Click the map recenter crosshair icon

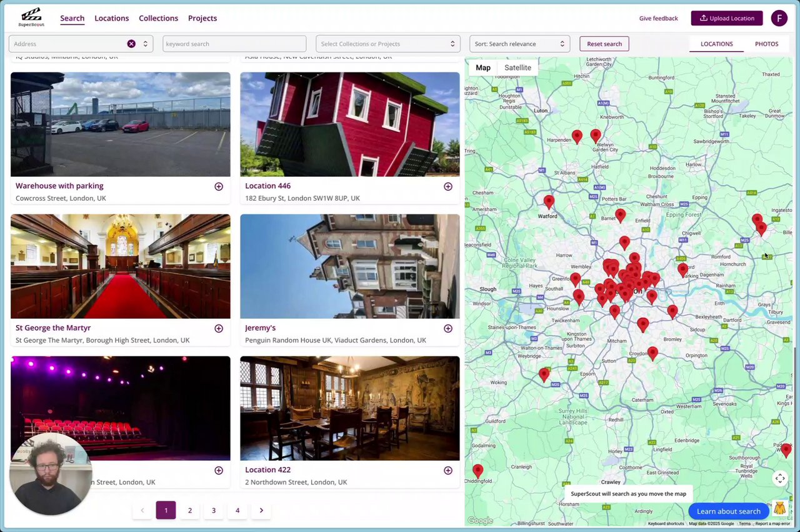click(780, 478)
